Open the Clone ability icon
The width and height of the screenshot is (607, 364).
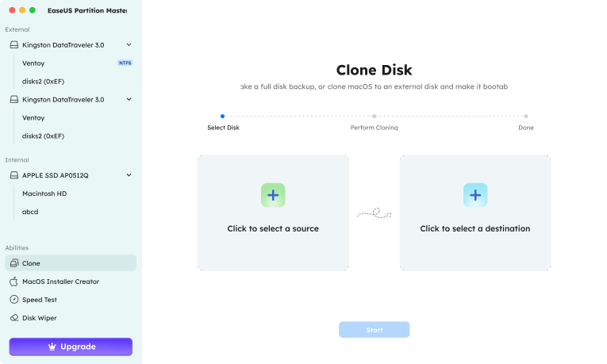[x=13, y=263]
